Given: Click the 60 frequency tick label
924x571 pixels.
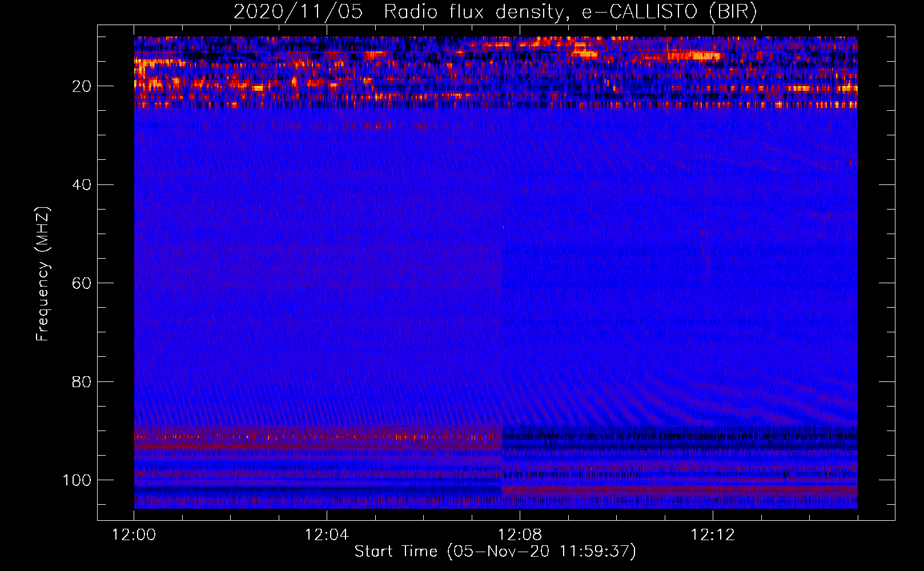Looking at the screenshot, I should click(x=82, y=284).
